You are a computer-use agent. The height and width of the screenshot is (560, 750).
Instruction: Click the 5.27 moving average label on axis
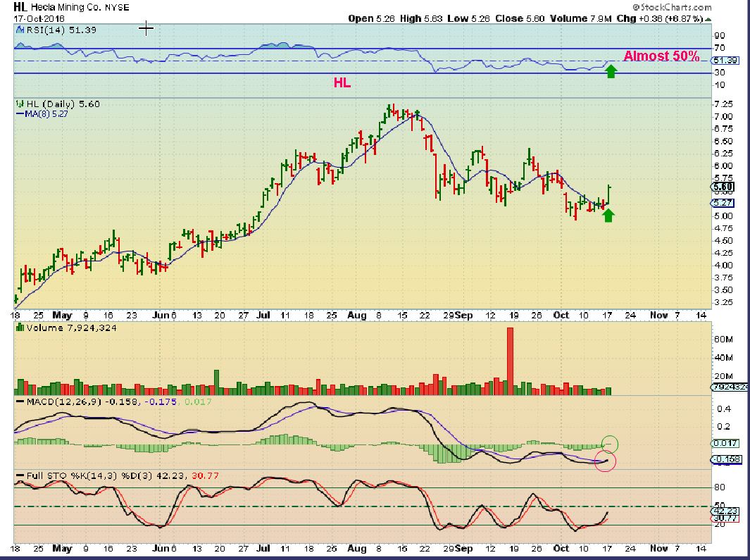click(725, 203)
